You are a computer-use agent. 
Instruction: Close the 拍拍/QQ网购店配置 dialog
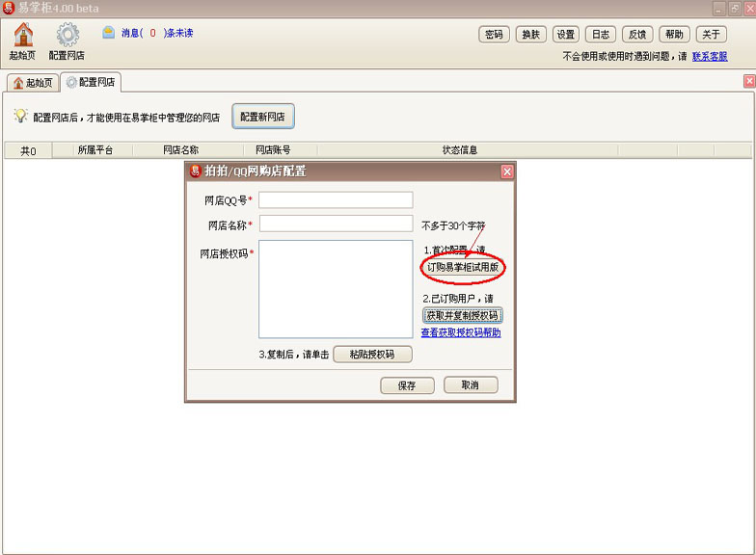[507, 172]
